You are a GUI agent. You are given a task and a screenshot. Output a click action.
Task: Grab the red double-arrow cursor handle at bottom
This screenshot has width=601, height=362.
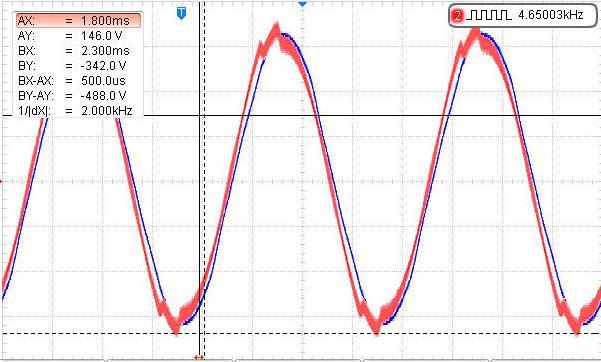pyautogui.click(x=199, y=358)
